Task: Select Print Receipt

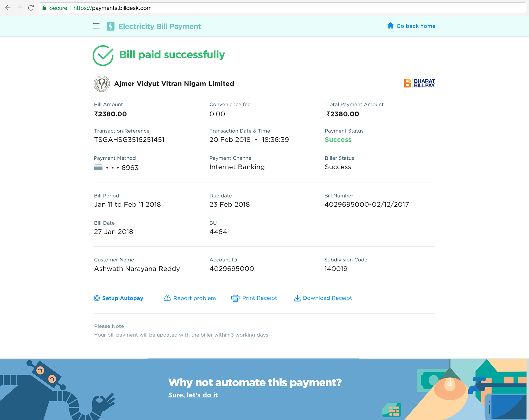Action: click(x=260, y=298)
